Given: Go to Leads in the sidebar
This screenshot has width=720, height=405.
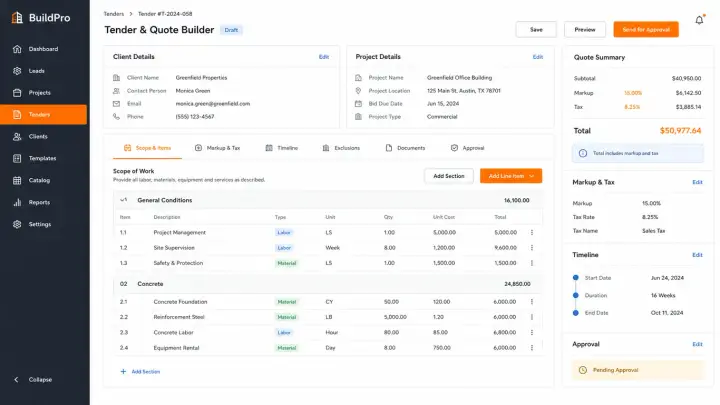Looking at the screenshot, I should coord(43,71).
